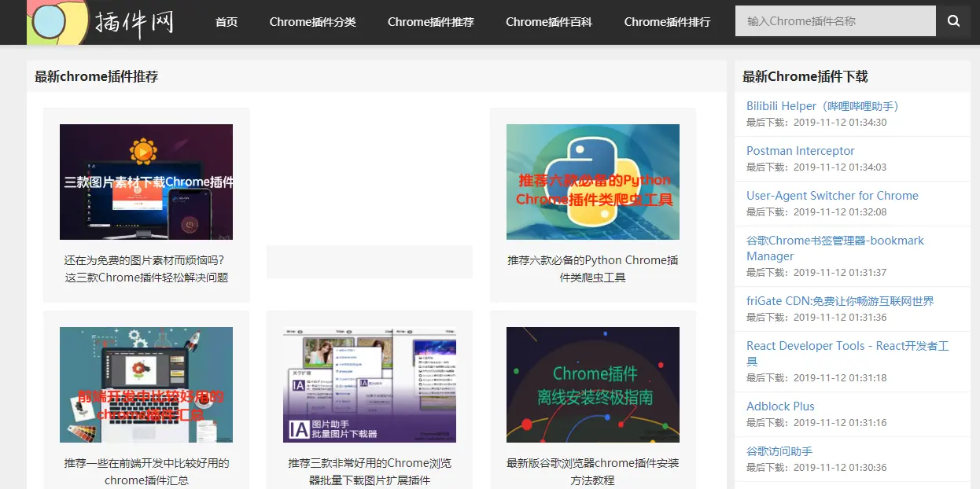The image size is (980, 489).
Task: Open the Python Chrome插件类爬虫工具 thumbnail
Action: point(593,182)
